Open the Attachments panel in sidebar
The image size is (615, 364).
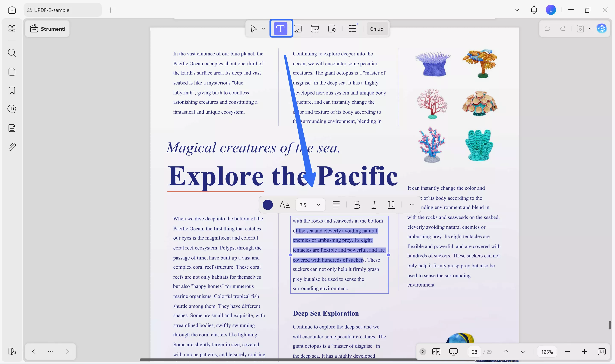12,146
